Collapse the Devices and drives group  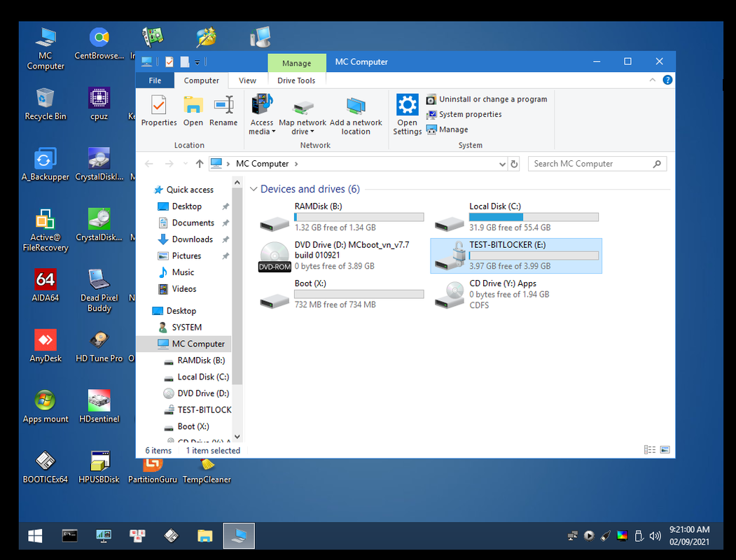[254, 189]
